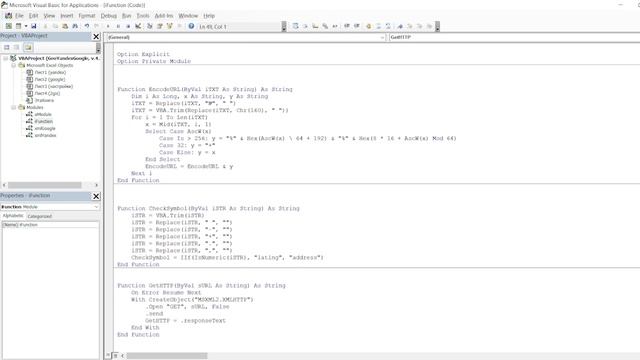
Task: Click the Reset stop toolbar icon
Action: [x=128, y=26]
